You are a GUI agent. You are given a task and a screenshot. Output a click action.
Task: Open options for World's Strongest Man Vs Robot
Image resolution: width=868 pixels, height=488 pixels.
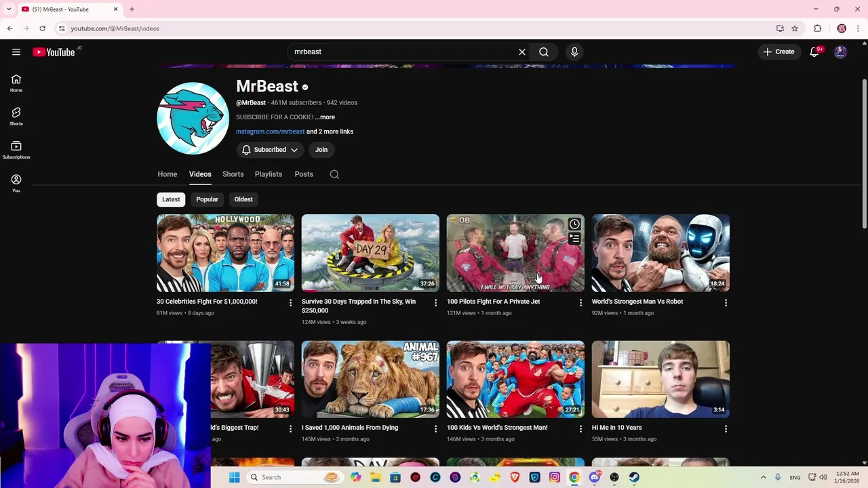pos(726,302)
